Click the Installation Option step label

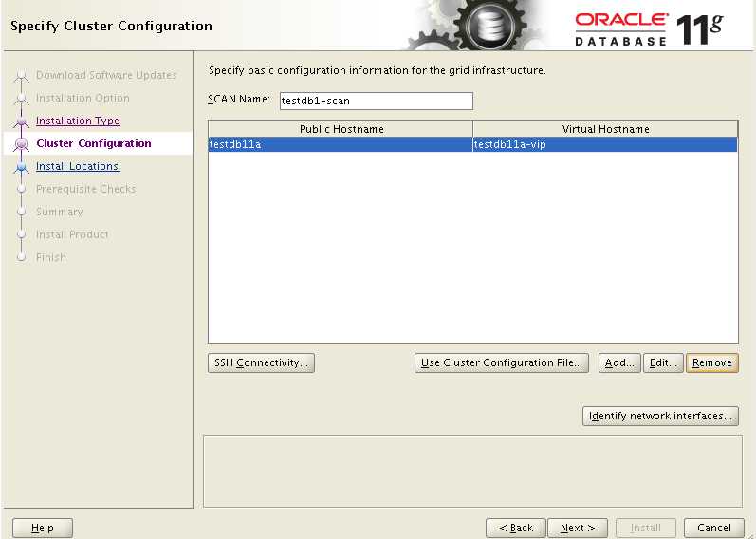(83, 98)
